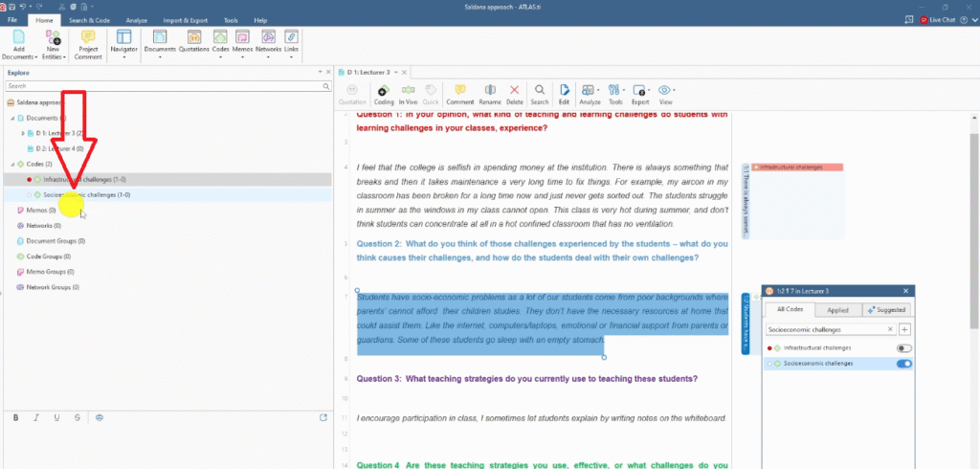Open the View dropdown in document toolbar
The height and width of the screenshot is (469, 980).
[x=665, y=94]
